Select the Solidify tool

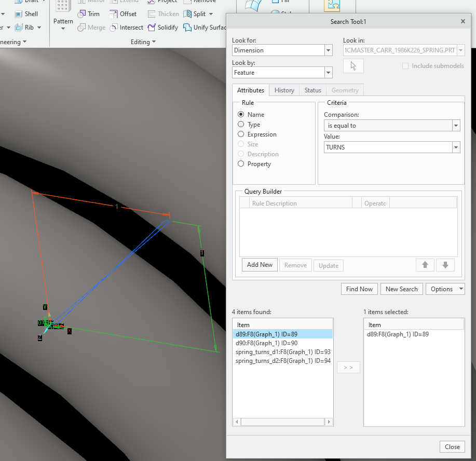point(163,27)
